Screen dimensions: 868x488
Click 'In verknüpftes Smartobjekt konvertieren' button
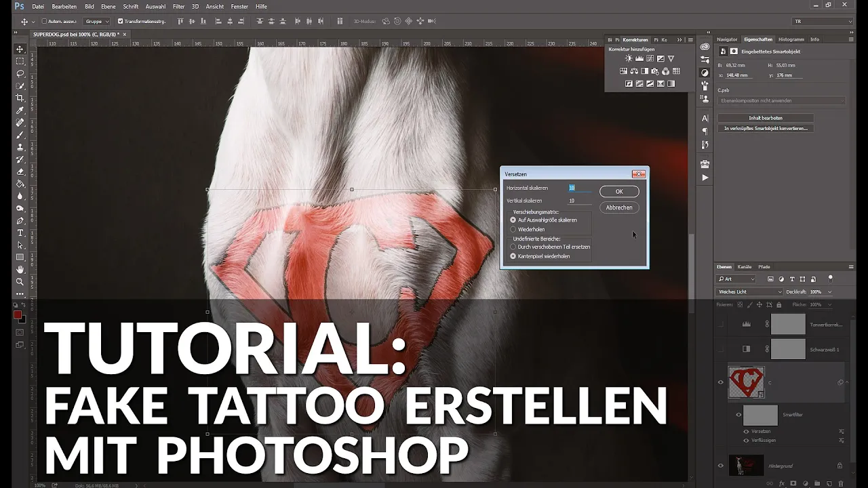tap(766, 128)
